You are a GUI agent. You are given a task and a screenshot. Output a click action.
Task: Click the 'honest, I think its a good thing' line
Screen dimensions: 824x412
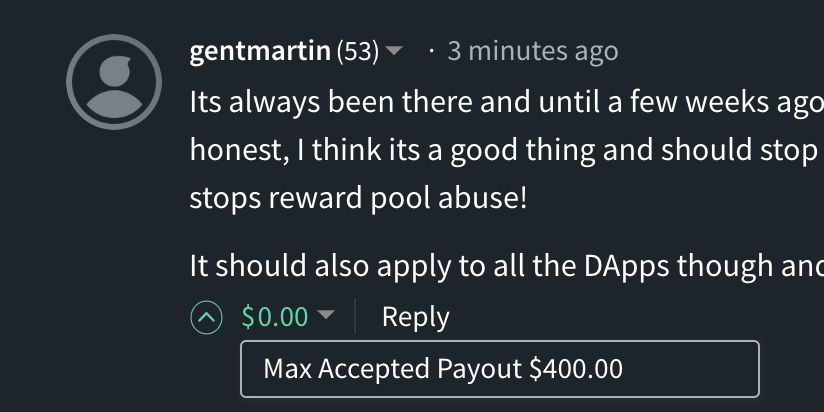(507, 150)
